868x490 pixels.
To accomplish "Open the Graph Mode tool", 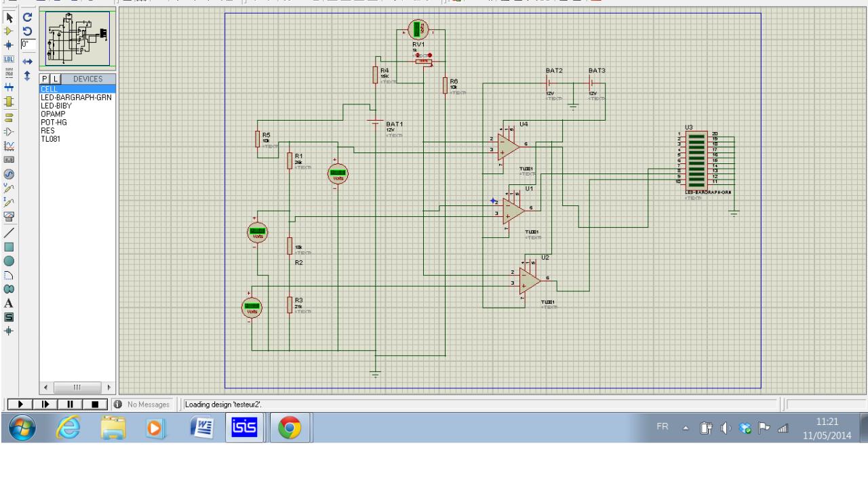I will click(9, 145).
